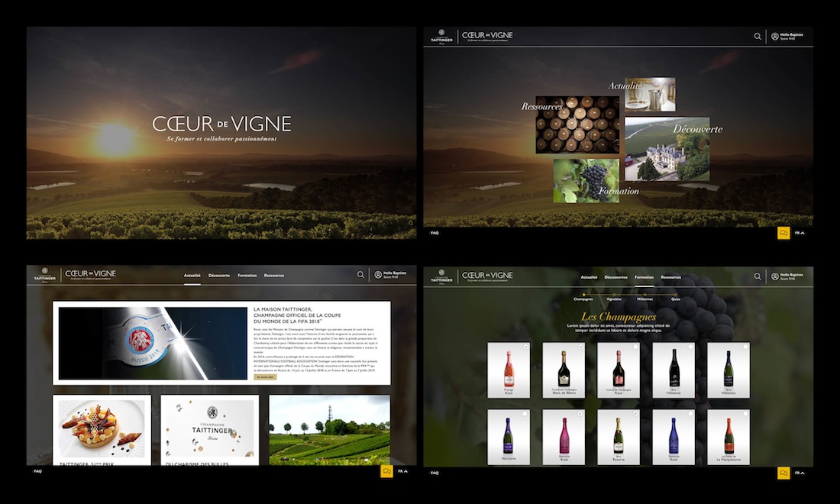Open the vineyard hillside news card
Screen dimensions: 840x504
tap(329, 431)
